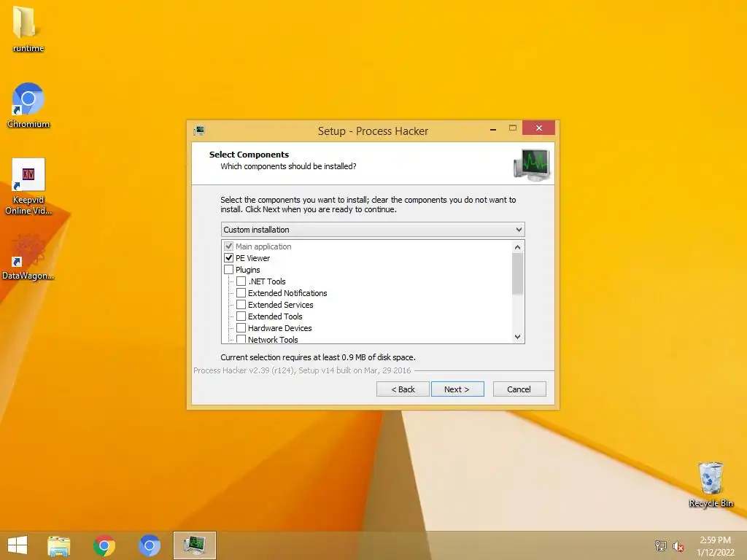This screenshot has height=560, width=747.
Task: Launch Chromium from the taskbar
Action: (149, 545)
